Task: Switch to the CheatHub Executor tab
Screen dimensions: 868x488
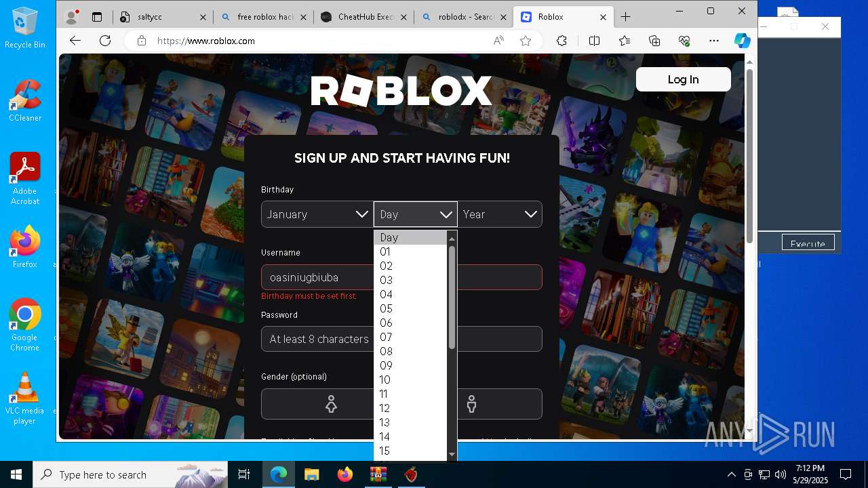Action: point(364,17)
